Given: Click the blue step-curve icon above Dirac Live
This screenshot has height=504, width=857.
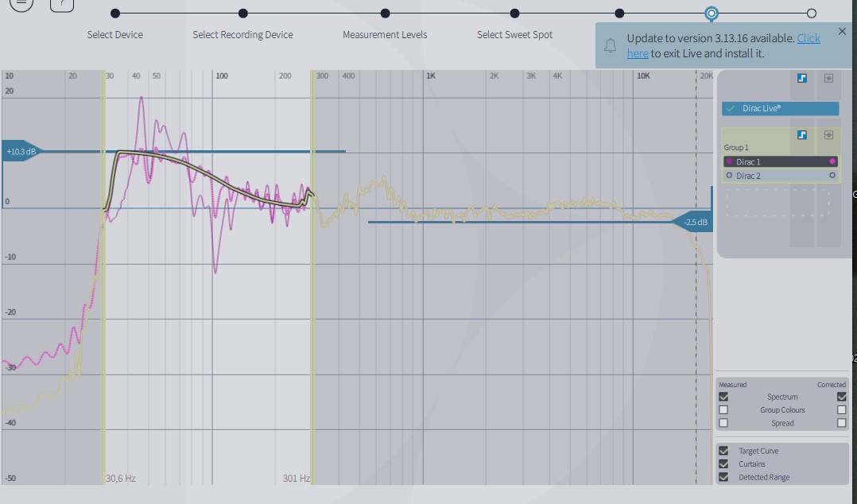Looking at the screenshot, I should (x=802, y=79).
